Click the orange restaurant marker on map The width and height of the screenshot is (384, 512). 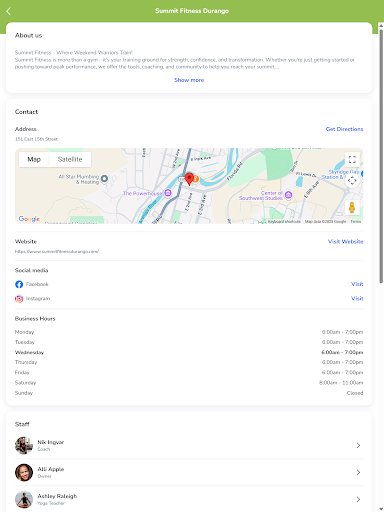tap(196, 179)
